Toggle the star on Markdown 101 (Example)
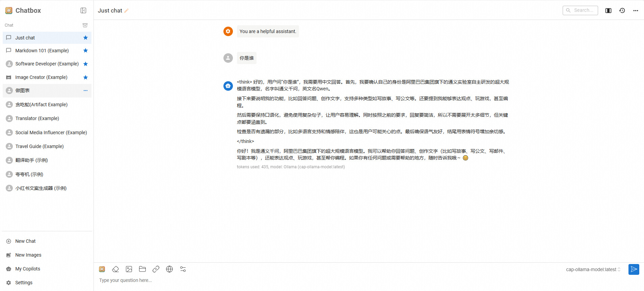 coord(85,51)
